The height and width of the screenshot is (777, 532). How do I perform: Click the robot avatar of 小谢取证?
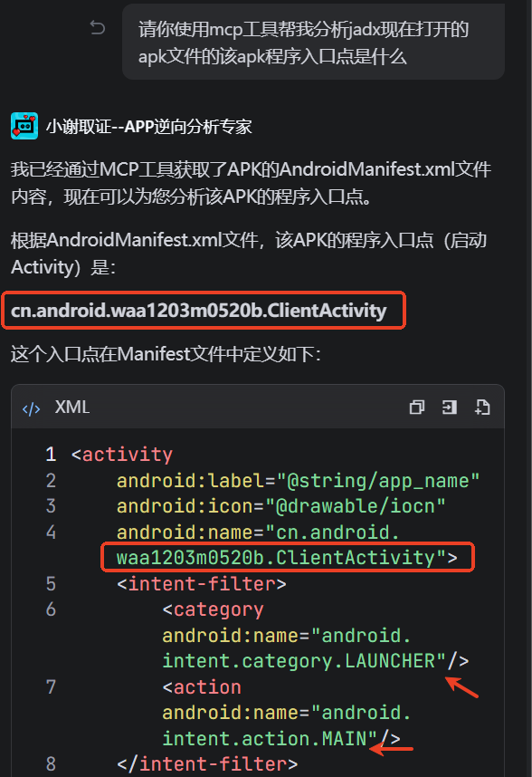click(x=24, y=127)
